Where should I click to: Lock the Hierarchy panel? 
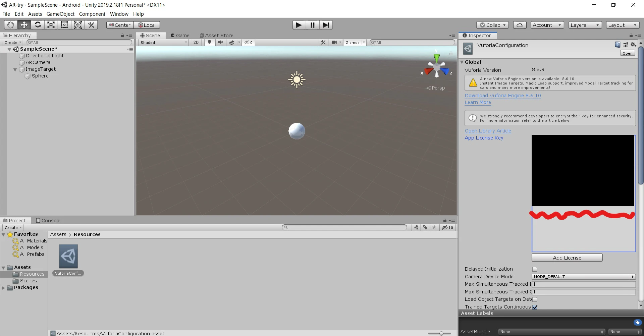click(x=122, y=36)
